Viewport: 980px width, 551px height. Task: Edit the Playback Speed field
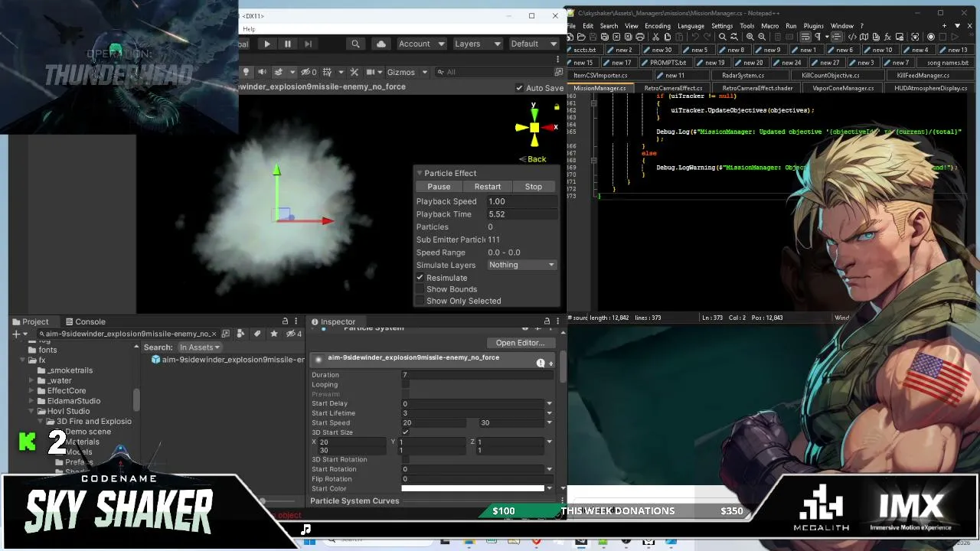521,201
